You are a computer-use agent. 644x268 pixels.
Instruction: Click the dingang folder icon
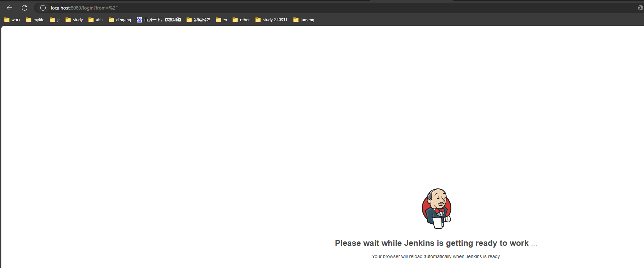pyautogui.click(x=111, y=20)
